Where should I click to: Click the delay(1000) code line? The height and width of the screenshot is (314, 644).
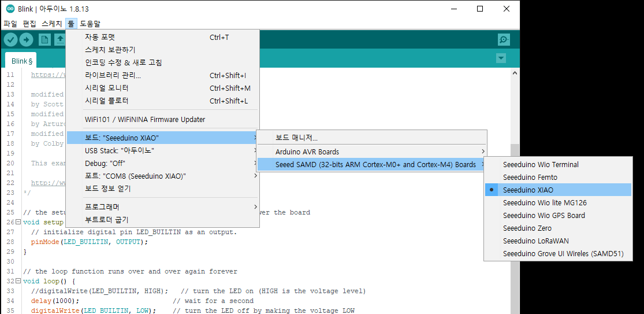coord(55,301)
